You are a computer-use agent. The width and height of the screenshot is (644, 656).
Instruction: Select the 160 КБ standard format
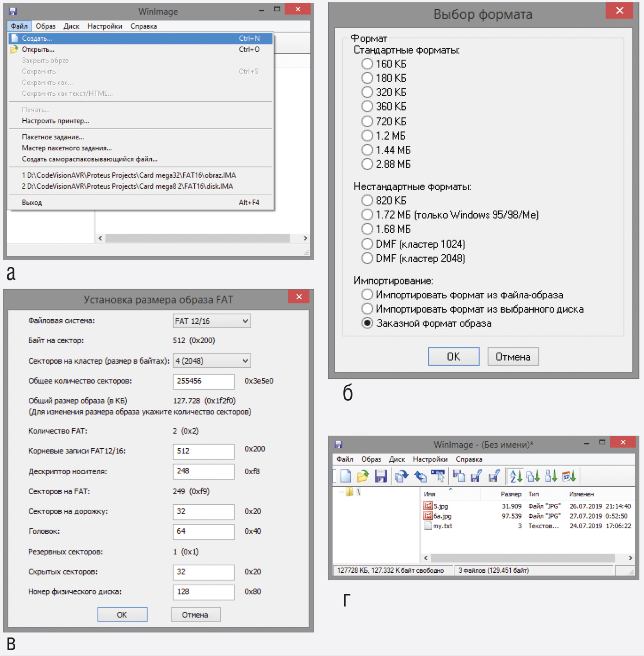(x=367, y=63)
